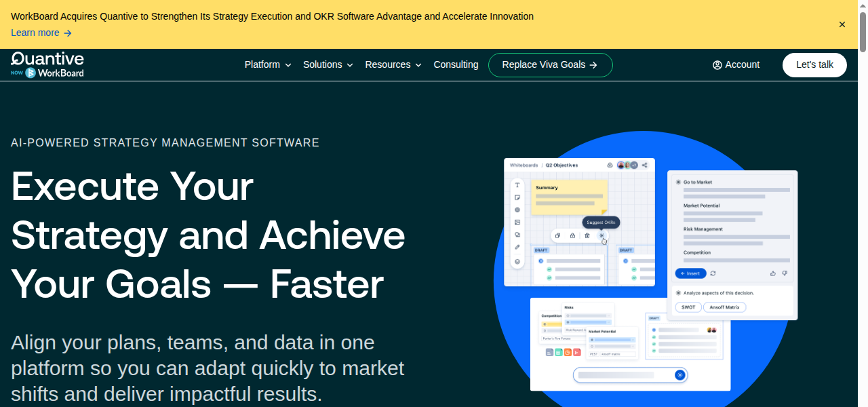Click the Learn more link in the banner
The height and width of the screenshot is (407, 868).
point(35,33)
